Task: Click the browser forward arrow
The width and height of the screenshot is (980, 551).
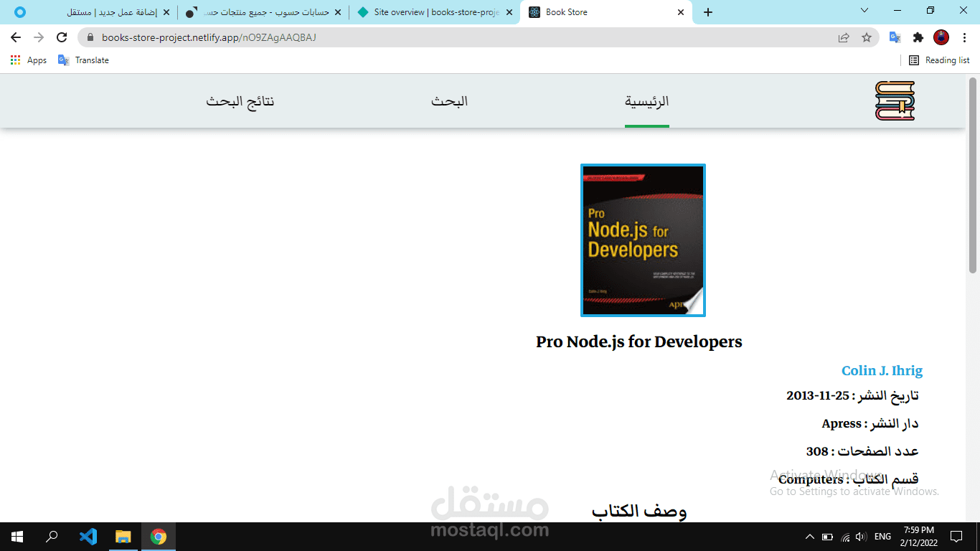Action: tap(39, 37)
